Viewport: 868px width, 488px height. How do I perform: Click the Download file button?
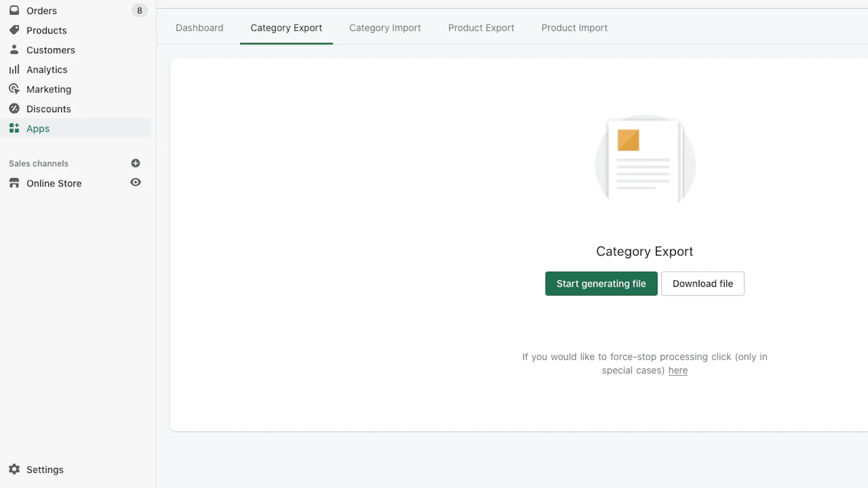pos(703,284)
